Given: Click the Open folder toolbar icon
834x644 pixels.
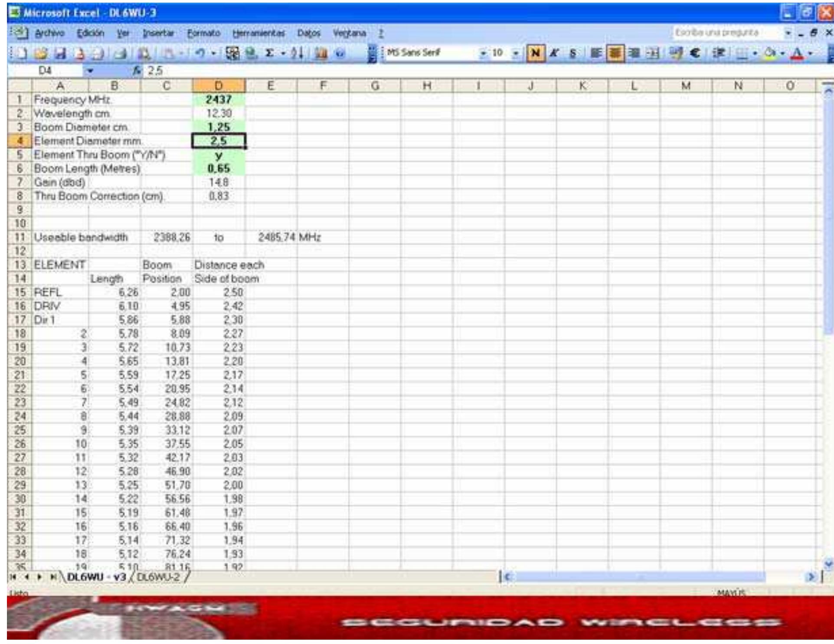Looking at the screenshot, I should [x=42, y=53].
